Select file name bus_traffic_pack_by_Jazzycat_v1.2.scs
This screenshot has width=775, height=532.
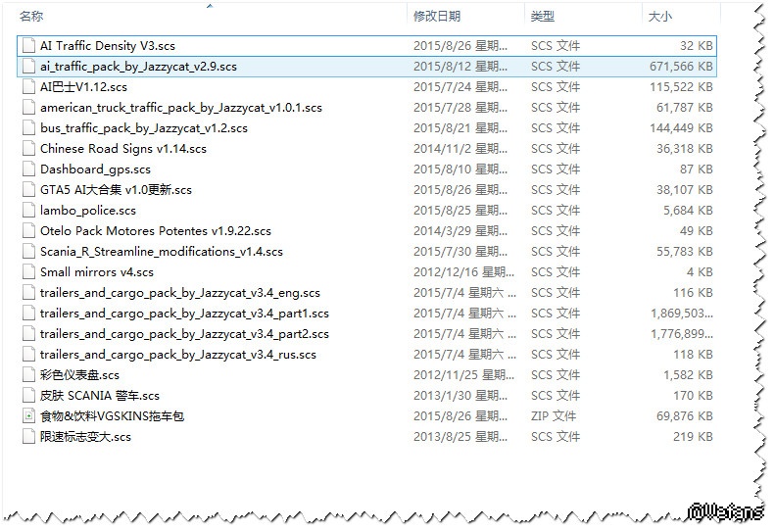[144, 128]
